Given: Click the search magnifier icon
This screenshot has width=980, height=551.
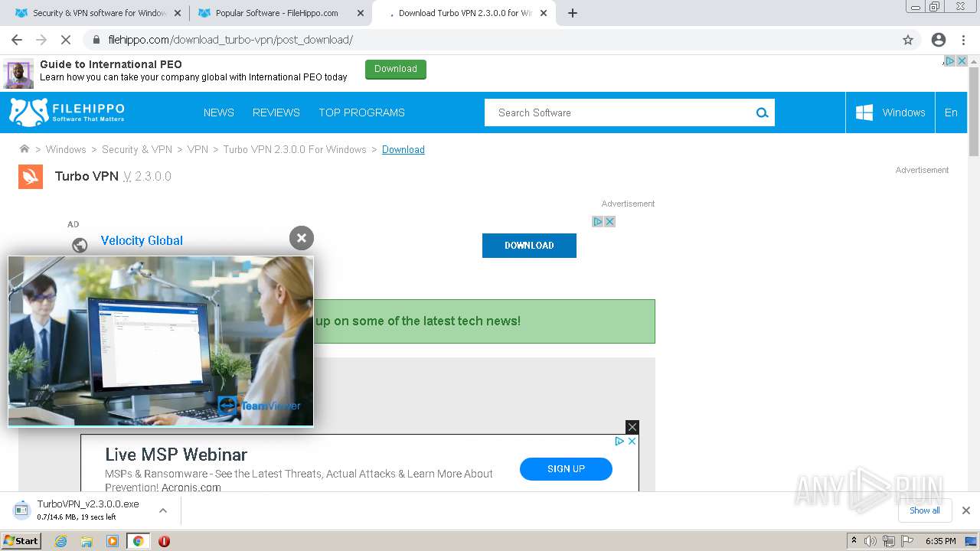Looking at the screenshot, I should (x=762, y=112).
